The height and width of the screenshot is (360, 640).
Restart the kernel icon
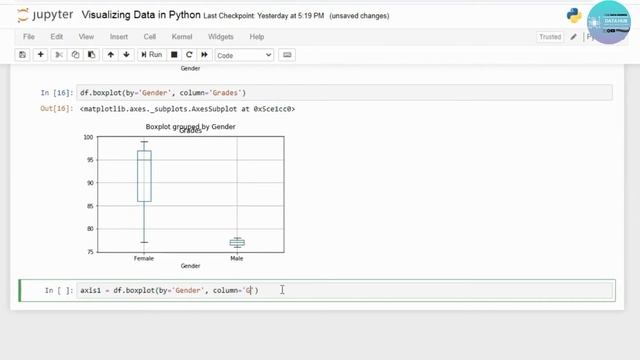point(189,55)
